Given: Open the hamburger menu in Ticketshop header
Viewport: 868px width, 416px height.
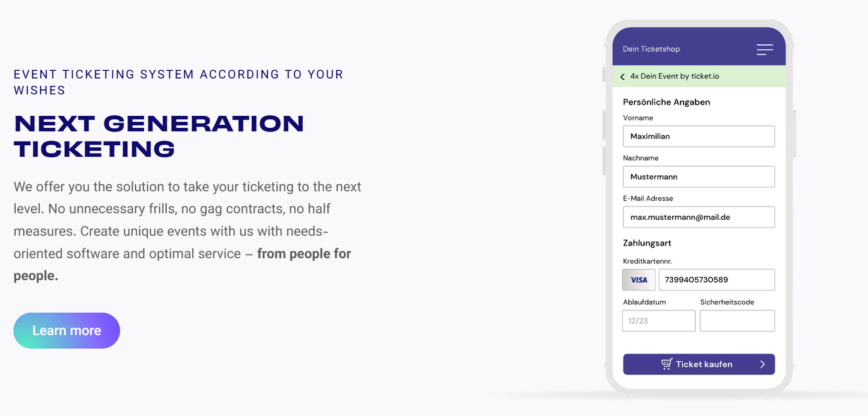Looking at the screenshot, I should pos(764,49).
